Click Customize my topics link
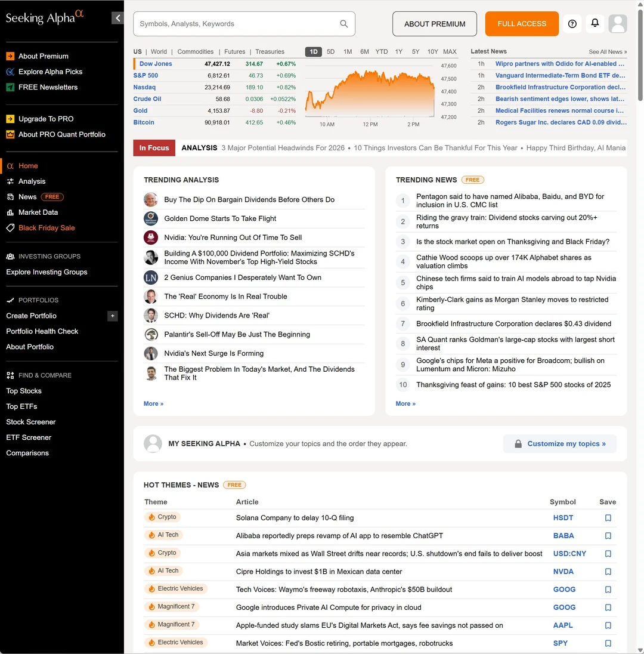 click(x=566, y=444)
